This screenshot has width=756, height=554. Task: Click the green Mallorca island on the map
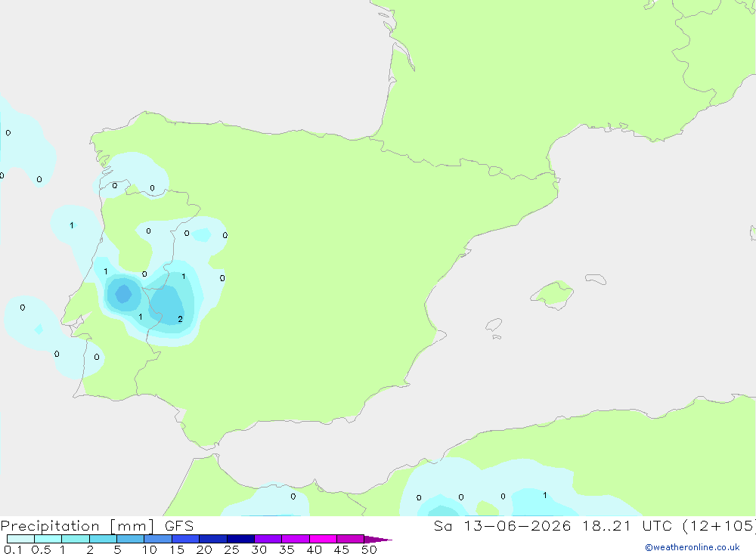[x=553, y=294]
